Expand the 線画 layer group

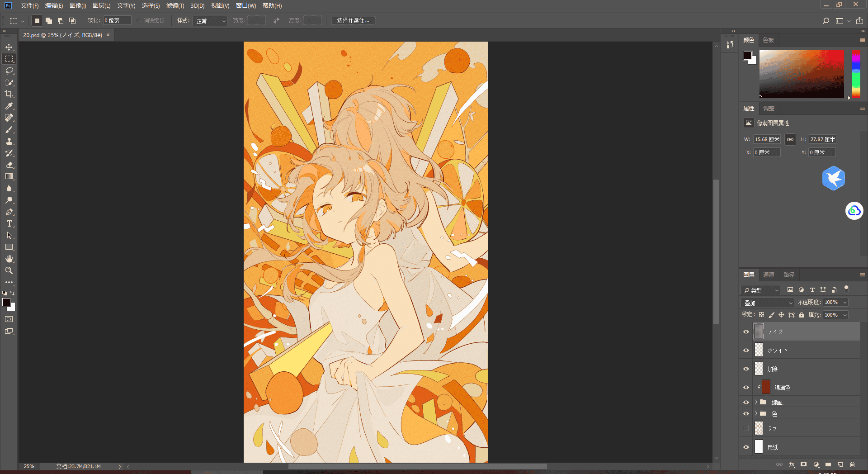(756, 402)
